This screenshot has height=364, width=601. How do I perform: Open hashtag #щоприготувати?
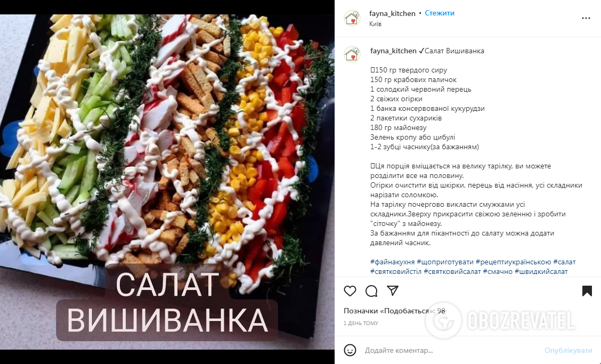[445, 262]
